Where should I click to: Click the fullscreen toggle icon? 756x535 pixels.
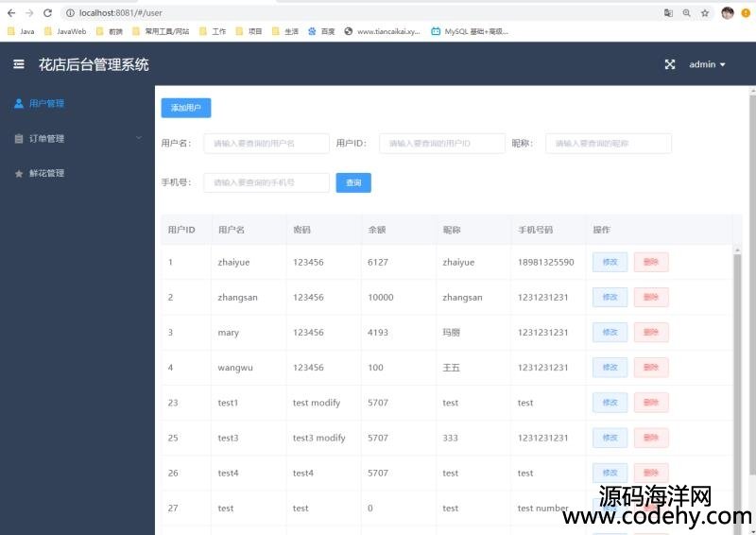(x=670, y=64)
